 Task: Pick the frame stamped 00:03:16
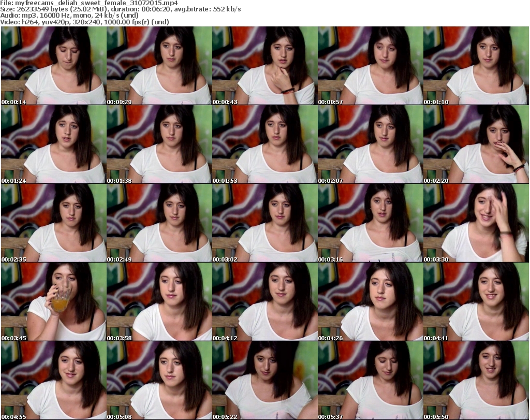(x=370, y=223)
